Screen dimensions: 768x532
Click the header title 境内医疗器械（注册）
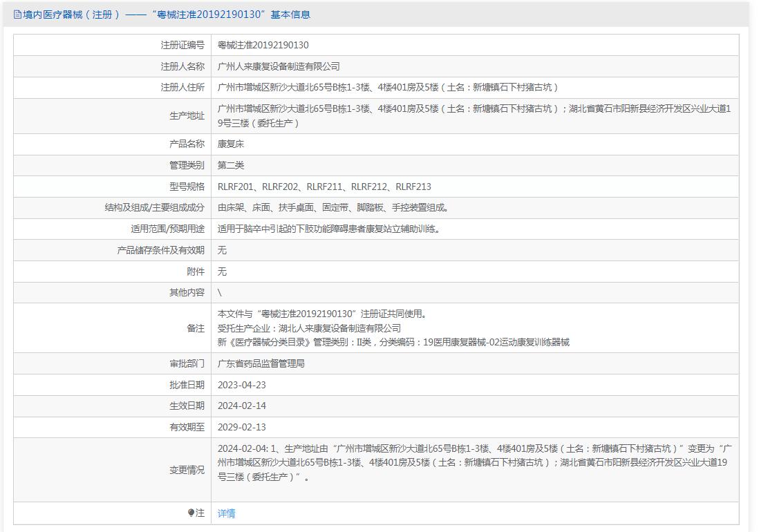pos(71,15)
